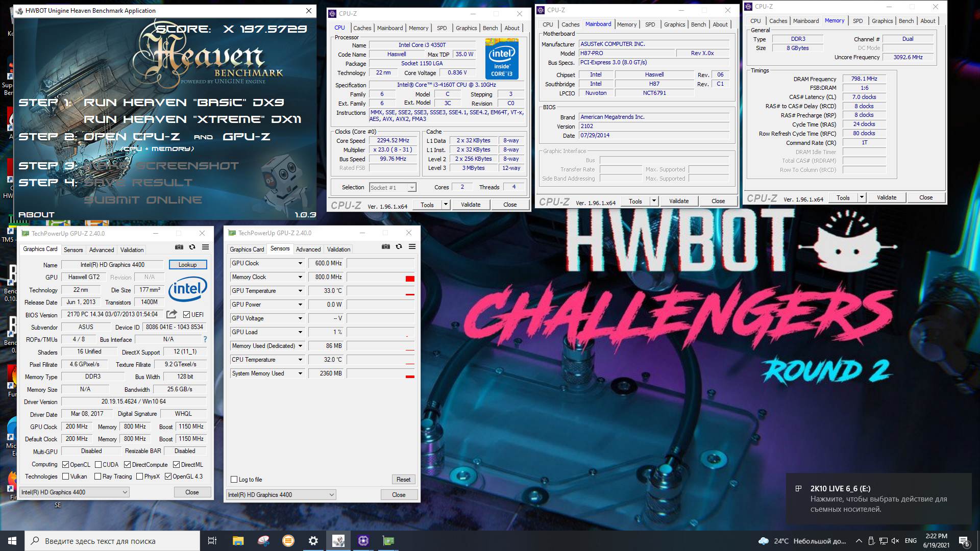This screenshot has height=551, width=980.
Task: Click volume muted icon in system tray
Action: [x=895, y=541]
